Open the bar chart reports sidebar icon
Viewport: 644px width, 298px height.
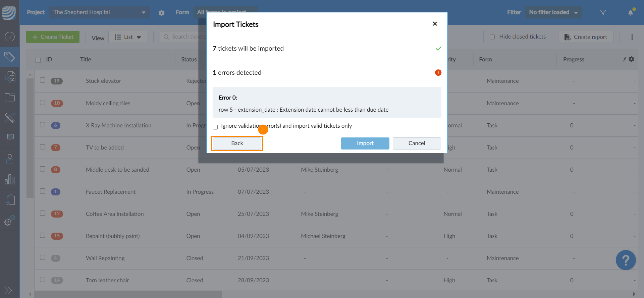click(x=9, y=179)
